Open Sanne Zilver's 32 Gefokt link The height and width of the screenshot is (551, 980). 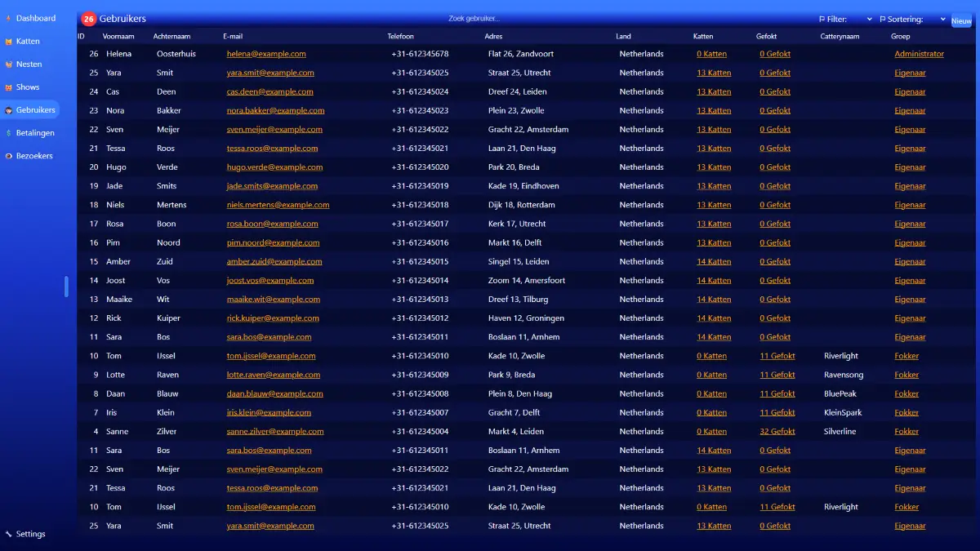pos(777,431)
